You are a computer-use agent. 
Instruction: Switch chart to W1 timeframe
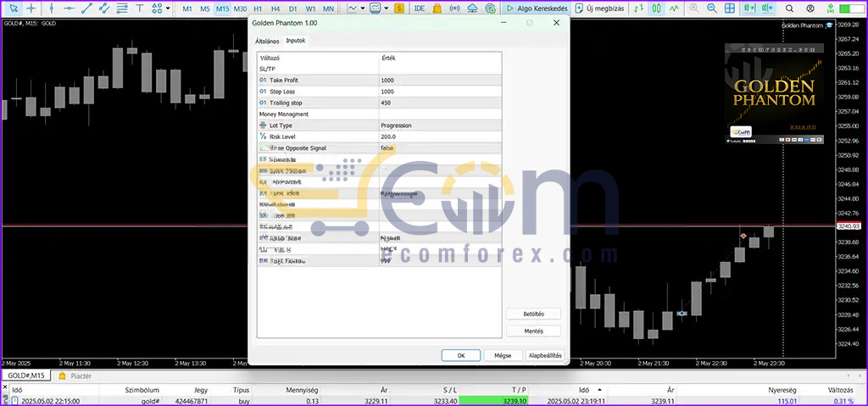click(310, 8)
